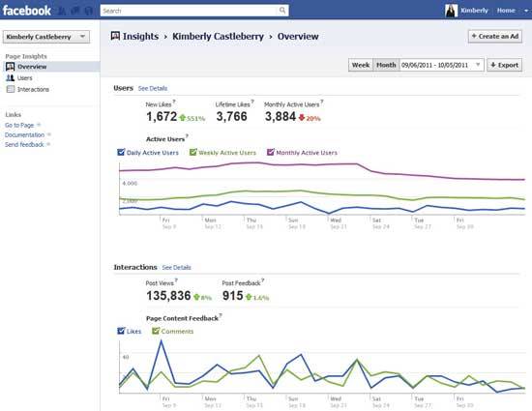Open the date range dropdown
This screenshot has width=532, height=411.
pos(442,65)
